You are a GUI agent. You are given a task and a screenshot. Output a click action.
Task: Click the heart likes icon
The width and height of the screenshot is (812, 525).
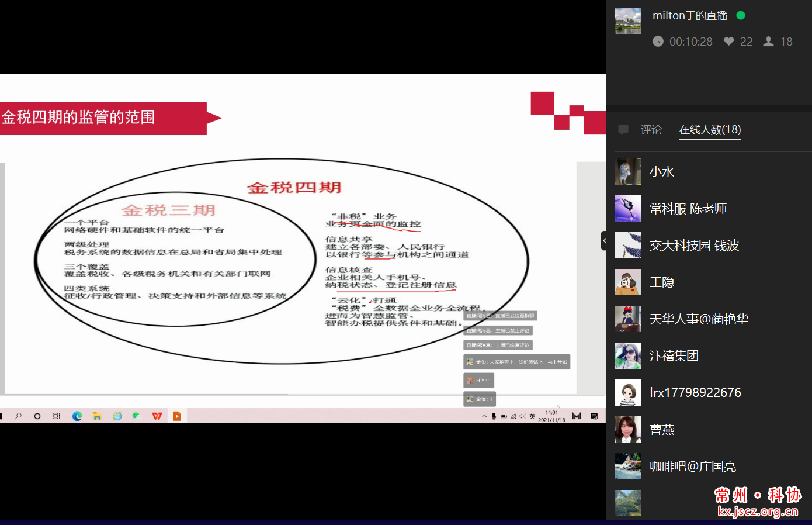click(x=728, y=42)
